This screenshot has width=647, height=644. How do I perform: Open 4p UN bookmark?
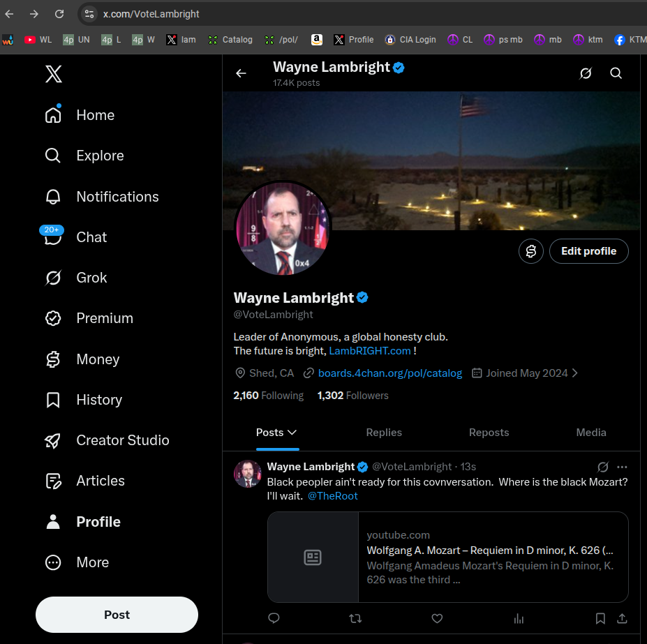tap(76, 40)
